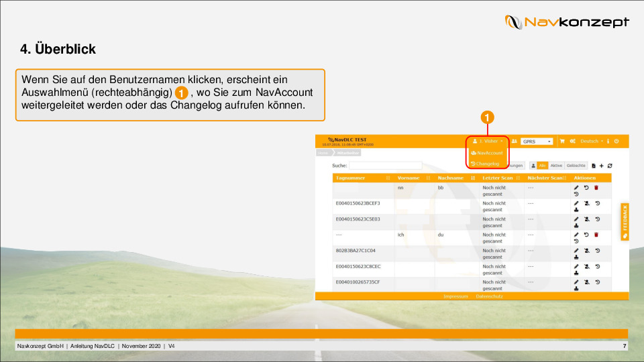The height and width of the screenshot is (362, 644).
Task: Click the remove-user icon in row E0040150623BCEF3
Action: (587, 204)
